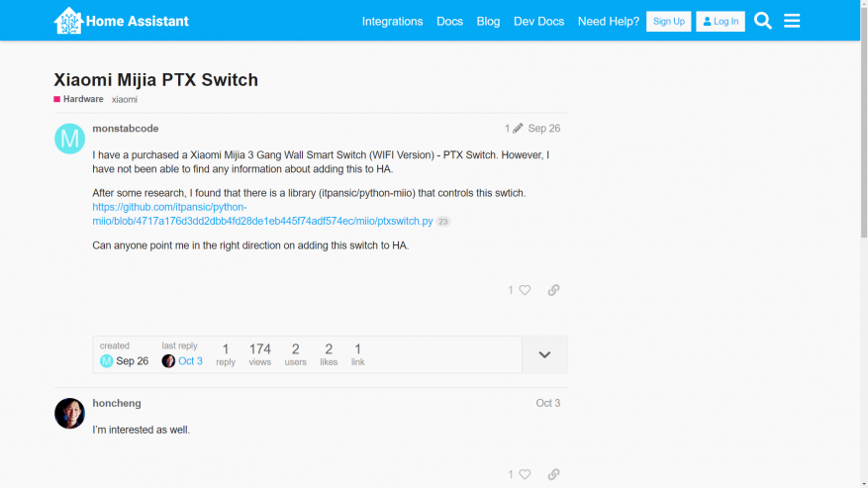Open the xiaomi tag
This screenshot has width=868, height=488.
(x=125, y=100)
